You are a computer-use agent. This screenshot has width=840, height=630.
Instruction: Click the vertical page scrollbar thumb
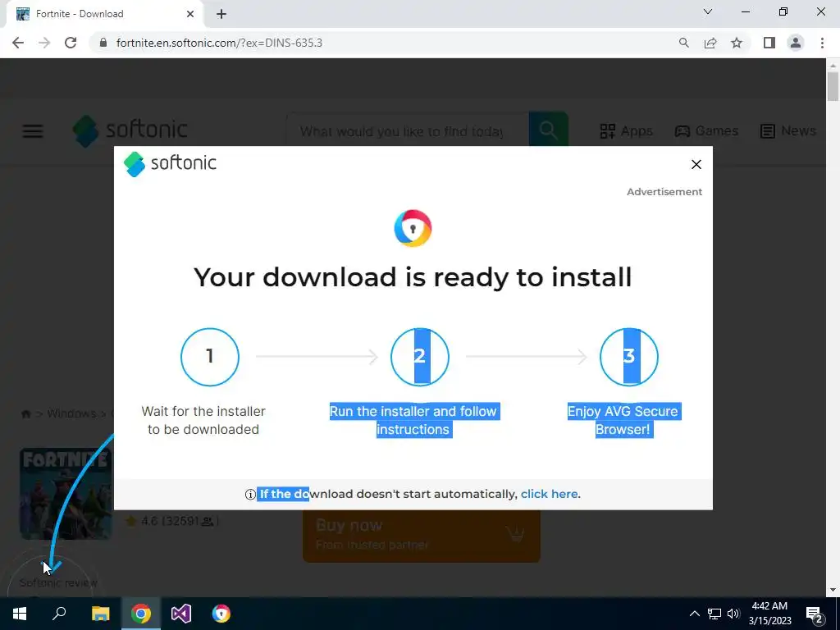click(x=833, y=85)
